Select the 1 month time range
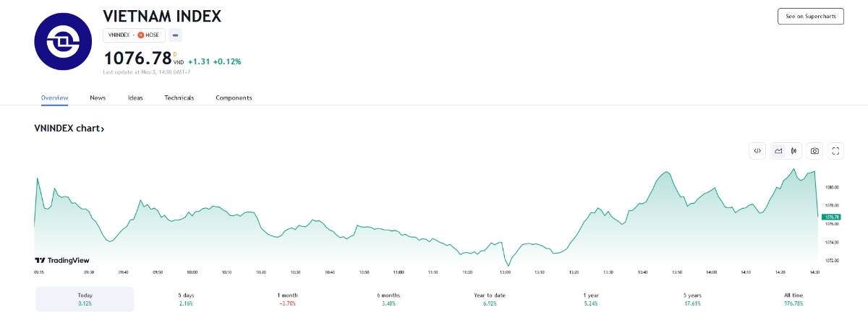This screenshot has width=868, height=320. tap(287, 299)
